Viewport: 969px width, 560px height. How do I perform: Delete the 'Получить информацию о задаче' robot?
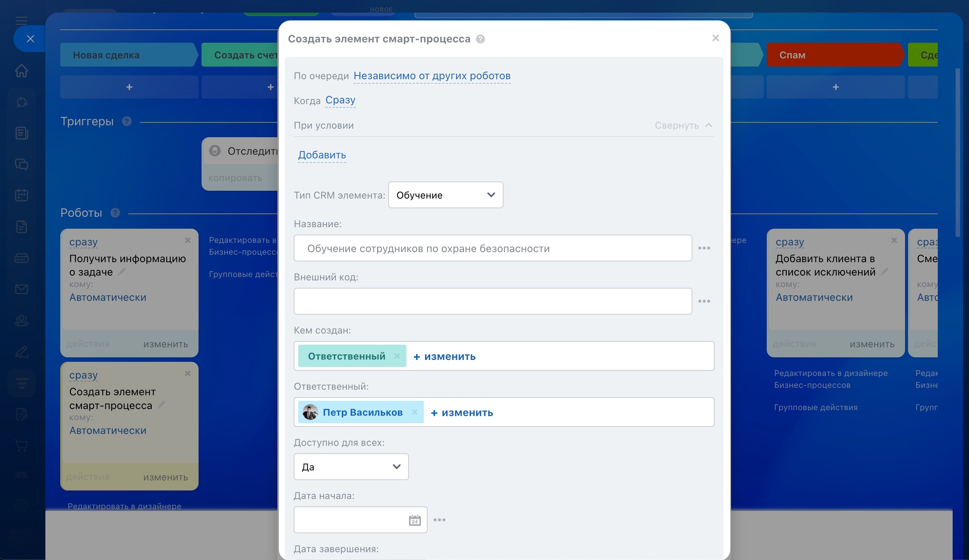point(188,240)
